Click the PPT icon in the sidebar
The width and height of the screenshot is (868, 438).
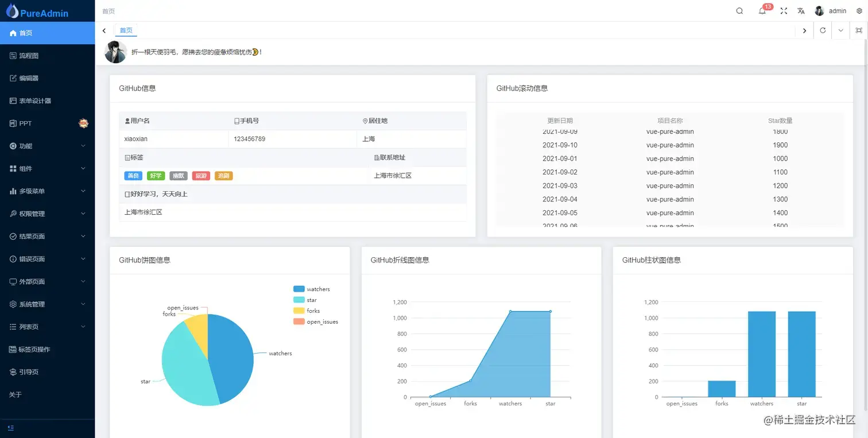(x=13, y=123)
